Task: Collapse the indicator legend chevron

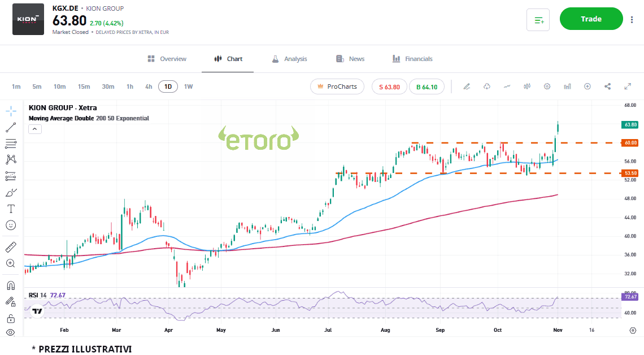Action: click(34, 129)
